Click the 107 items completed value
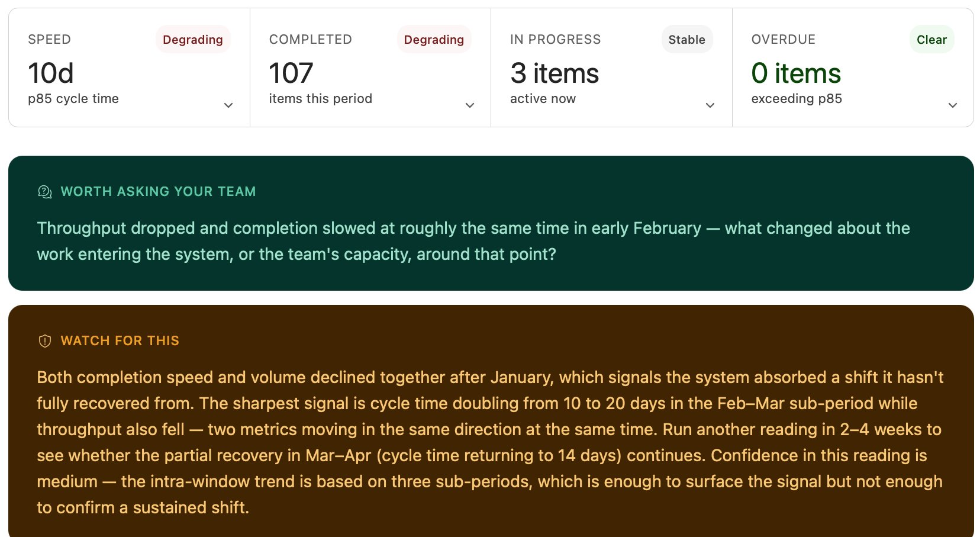 291,73
